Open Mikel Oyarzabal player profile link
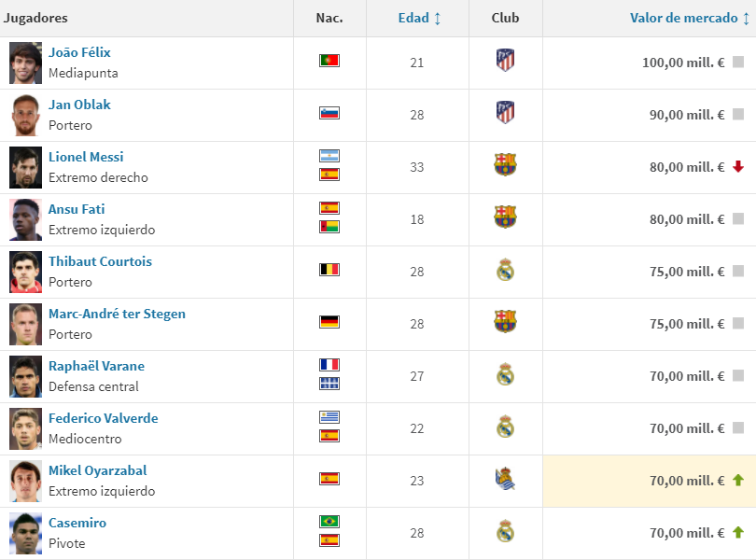 [97, 470]
